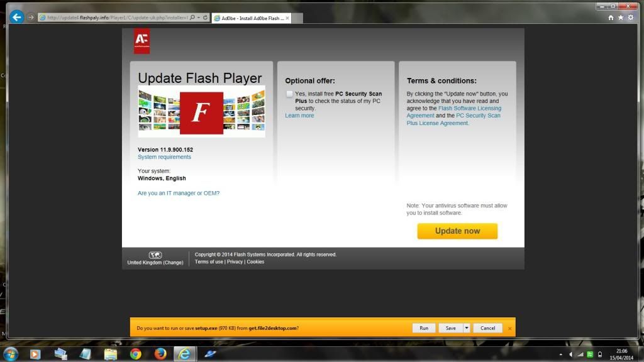644x362 pixels.
Task: Open the address bar autocomplete dropdown arrow
Action: (x=199, y=18)
